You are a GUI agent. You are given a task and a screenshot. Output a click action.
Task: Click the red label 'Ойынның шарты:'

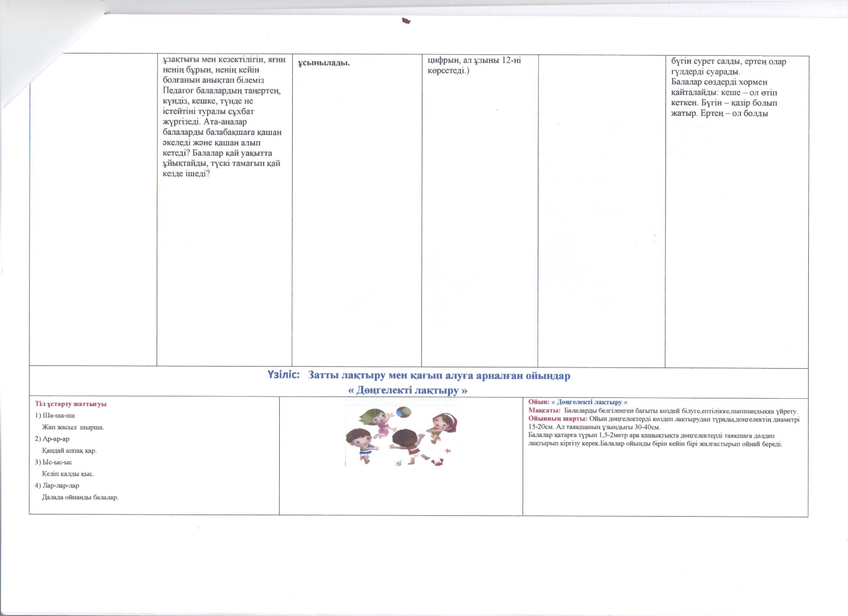coord(557,419)
